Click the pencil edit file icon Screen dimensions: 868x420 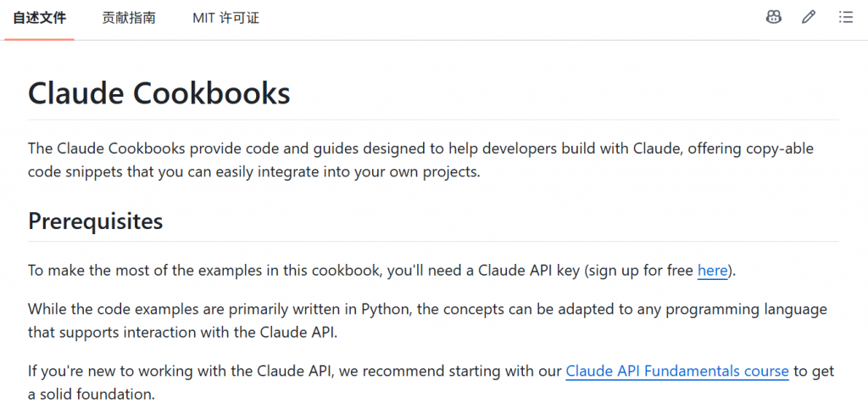pos(809,18)
